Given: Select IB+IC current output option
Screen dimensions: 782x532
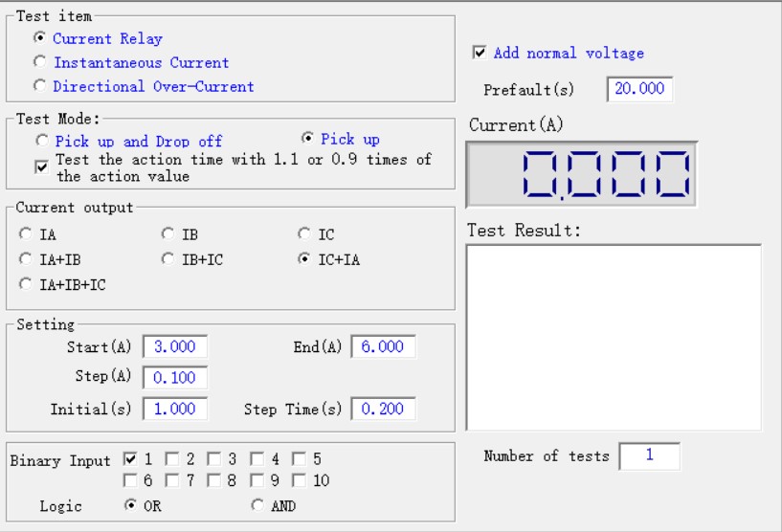Looking at the screenshot, I should click(x=168, y=259).
